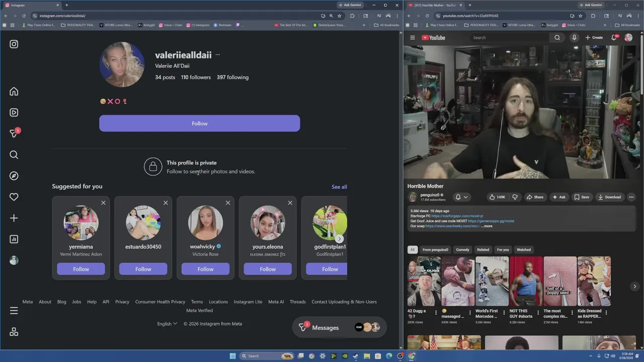Open Instagram direct messages icon with badge
Image resolution: width=644 pixels, height=362 pixels.
coord(14,134)
